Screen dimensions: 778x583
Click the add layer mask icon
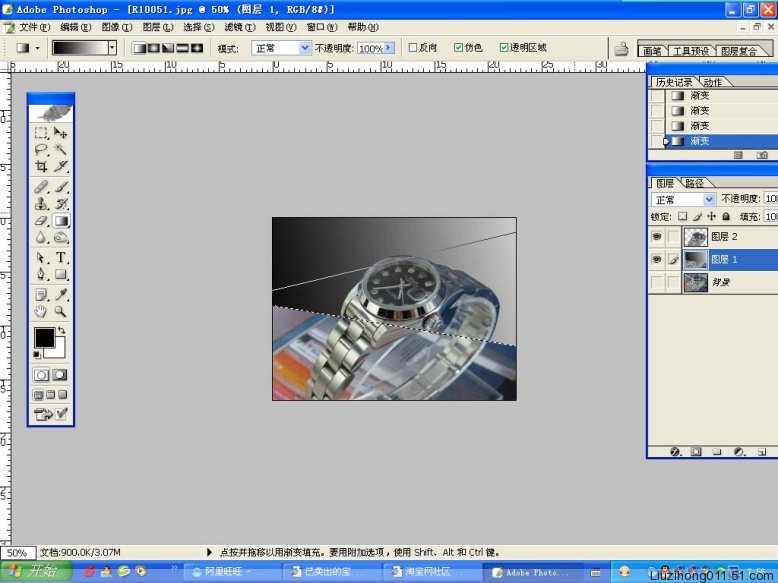696,452
